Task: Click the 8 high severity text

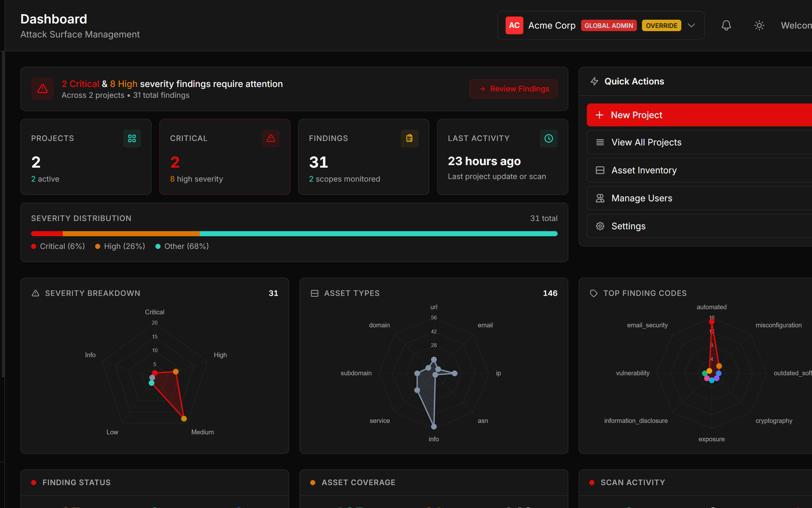Action: tap(196, 179)
